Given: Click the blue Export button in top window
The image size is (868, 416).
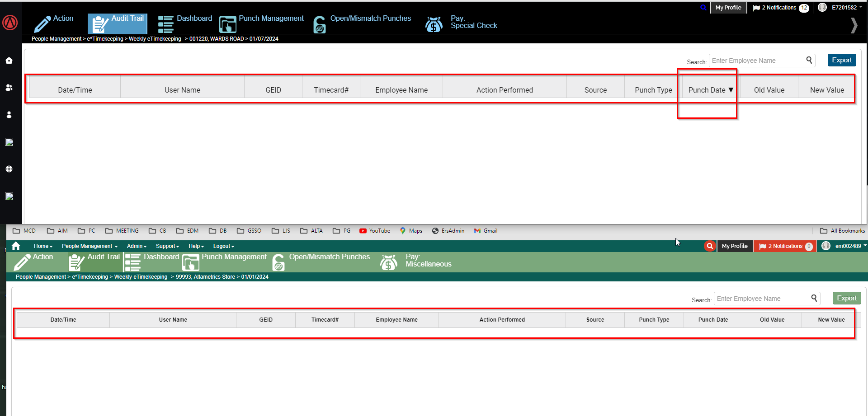Looking at the screenshot, I should tap(842, 60).
